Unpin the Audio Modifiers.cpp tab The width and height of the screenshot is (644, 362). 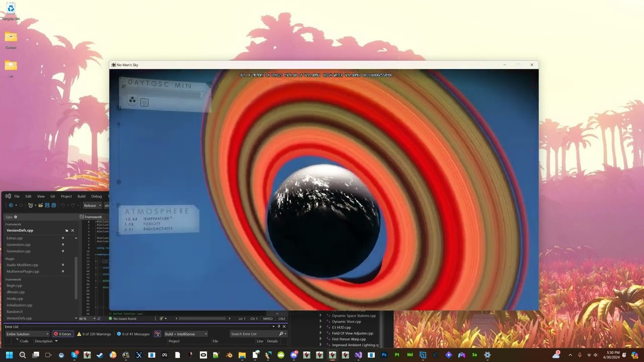(63, 264)
